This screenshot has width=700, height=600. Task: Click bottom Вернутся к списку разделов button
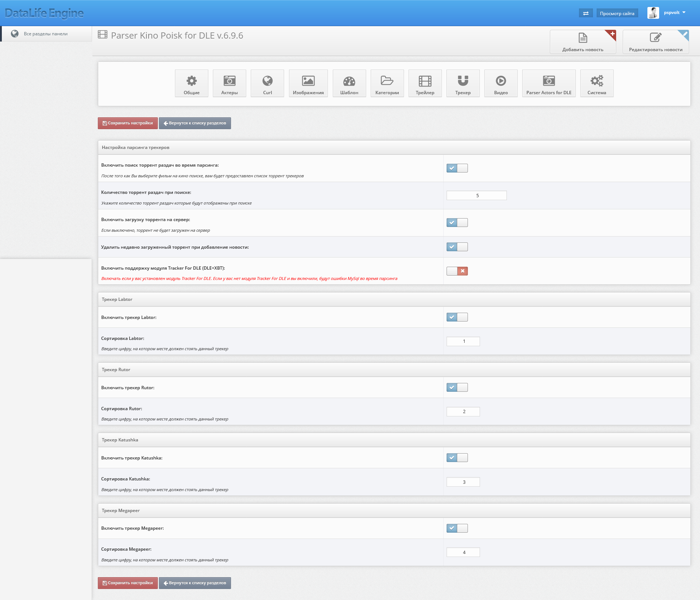click(195, 583)
